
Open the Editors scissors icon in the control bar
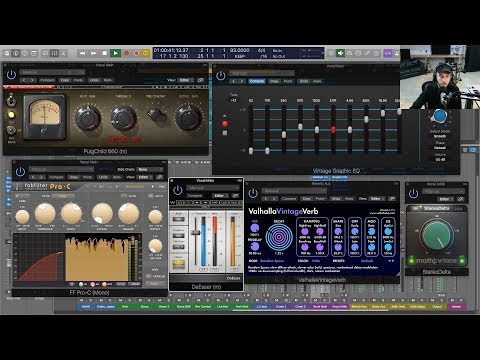coord(64,53)
